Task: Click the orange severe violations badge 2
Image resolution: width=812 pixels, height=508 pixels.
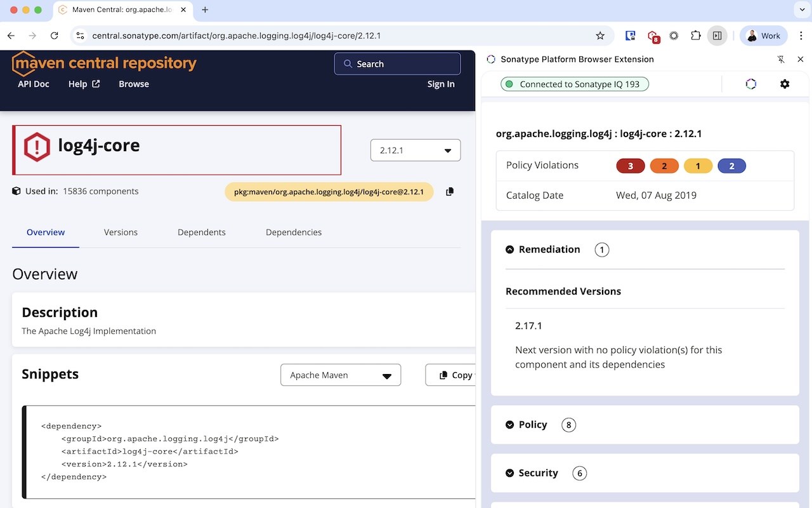Action: [x=664, y=166]
